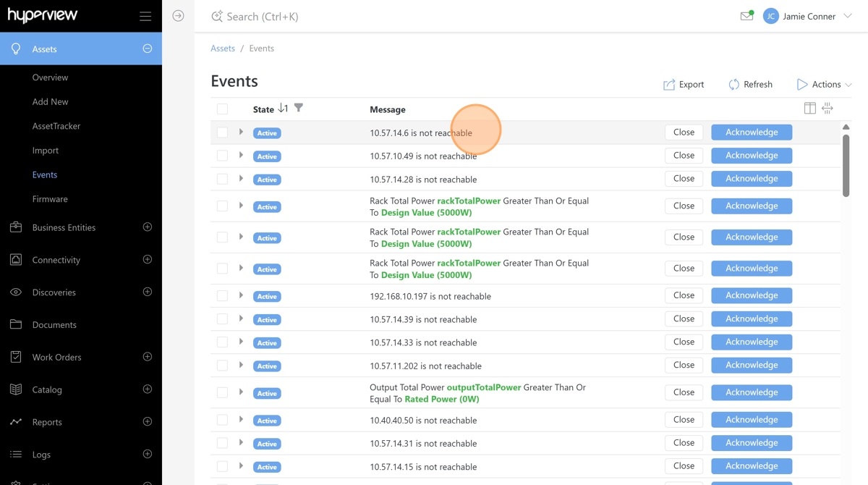Acknowledge the 10.57.14.28 not reachable event

(752, 179)
